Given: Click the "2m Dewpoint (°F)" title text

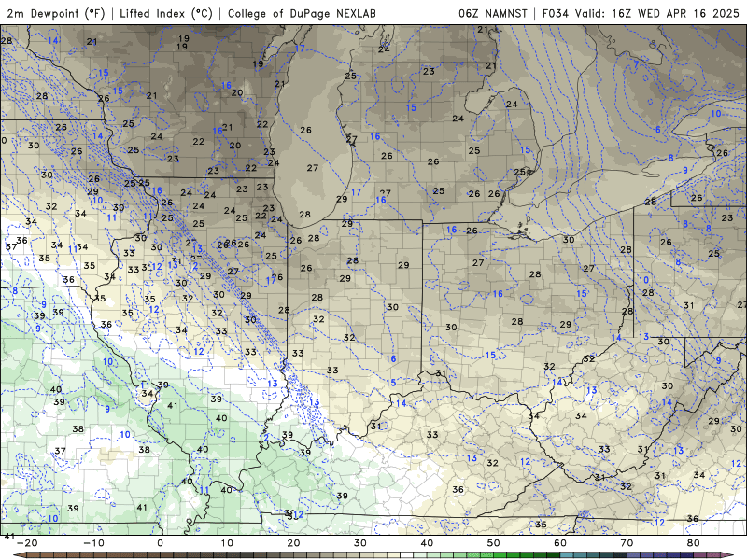Looking at the screenshot, I should [55, 13].
